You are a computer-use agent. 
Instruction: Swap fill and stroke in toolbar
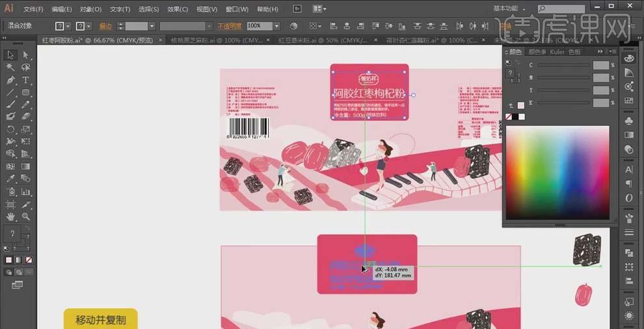[x=27, y=227]
